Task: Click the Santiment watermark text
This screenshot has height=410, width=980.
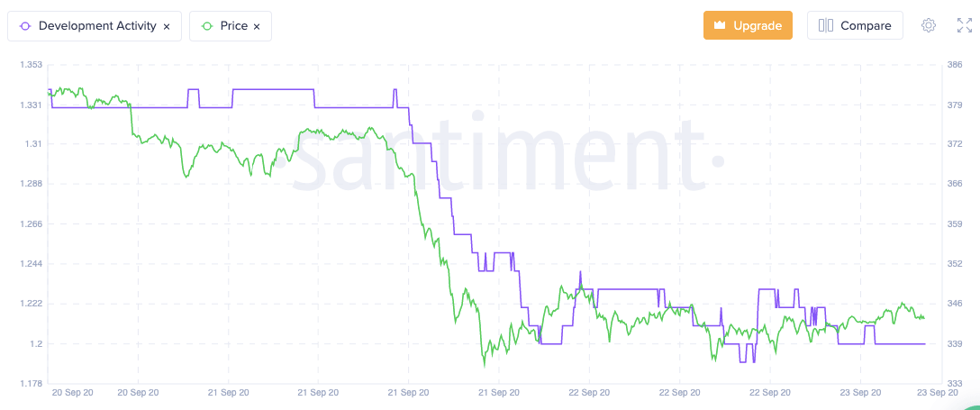Action: (500, 158)
